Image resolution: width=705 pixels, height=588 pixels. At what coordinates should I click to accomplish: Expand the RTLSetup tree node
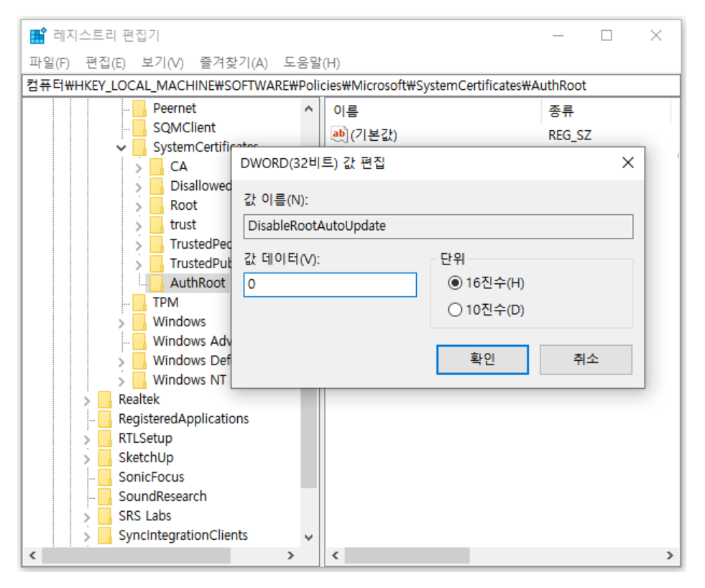pyautogui.click(x=87, y=439)
